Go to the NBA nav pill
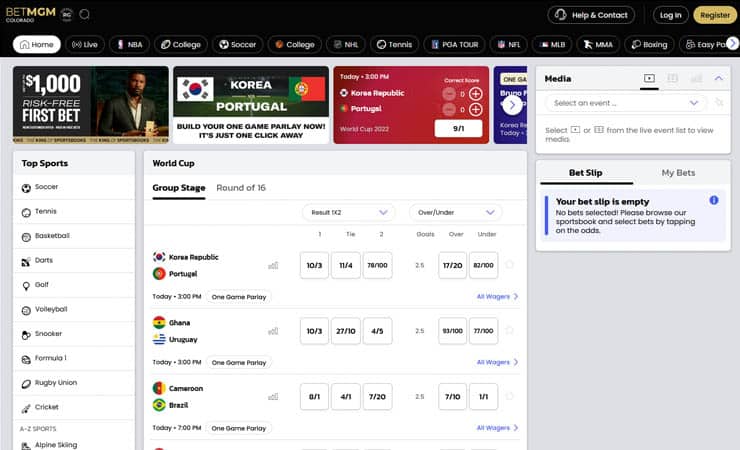 pyautogui.click(x=129, y=44)
